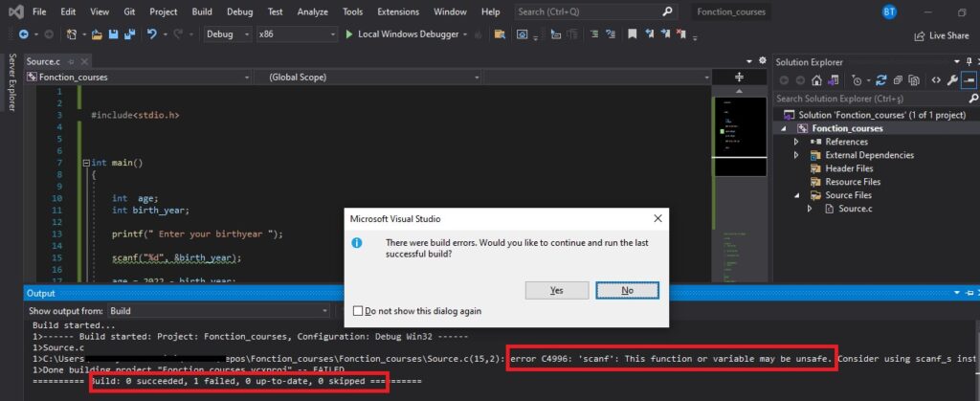
Task: Toggle auto-hide pin on Solution Explorer
Action: click(969, 61)
